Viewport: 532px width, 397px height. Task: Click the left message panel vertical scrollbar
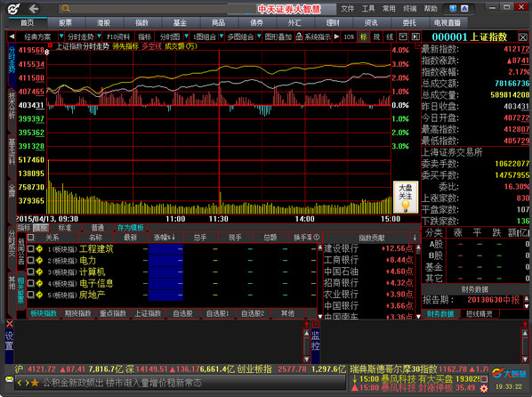[306, 345]
